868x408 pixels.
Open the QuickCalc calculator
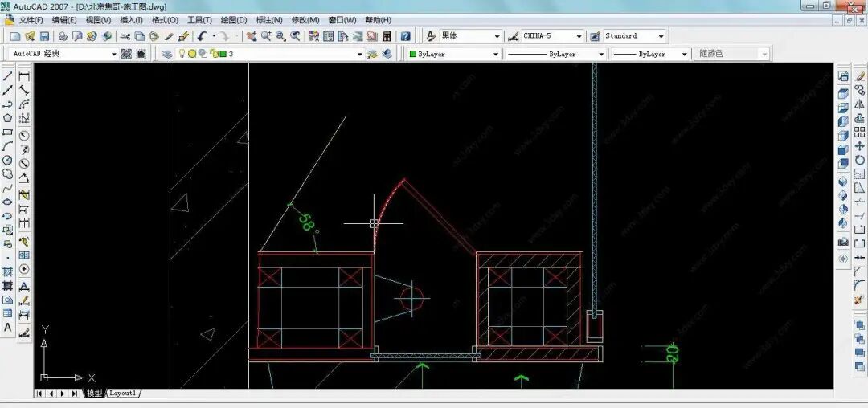click(x=387, y=36)
